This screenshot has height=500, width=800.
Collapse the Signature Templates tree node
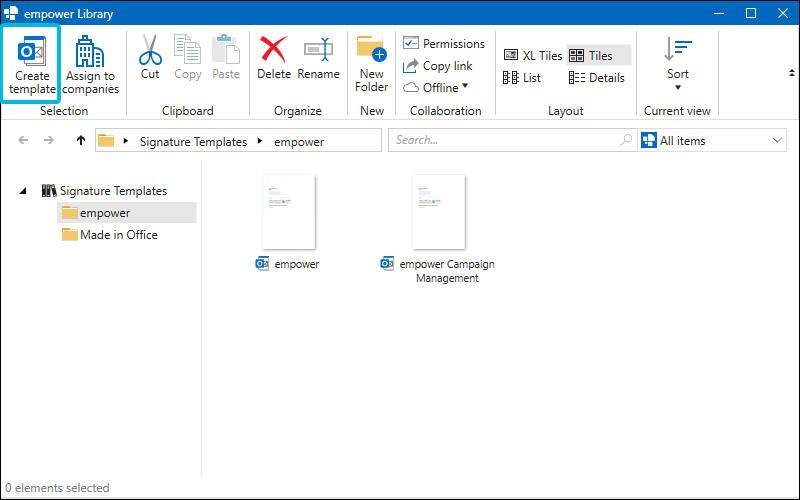pyautogui.click(x=23, y=191)
